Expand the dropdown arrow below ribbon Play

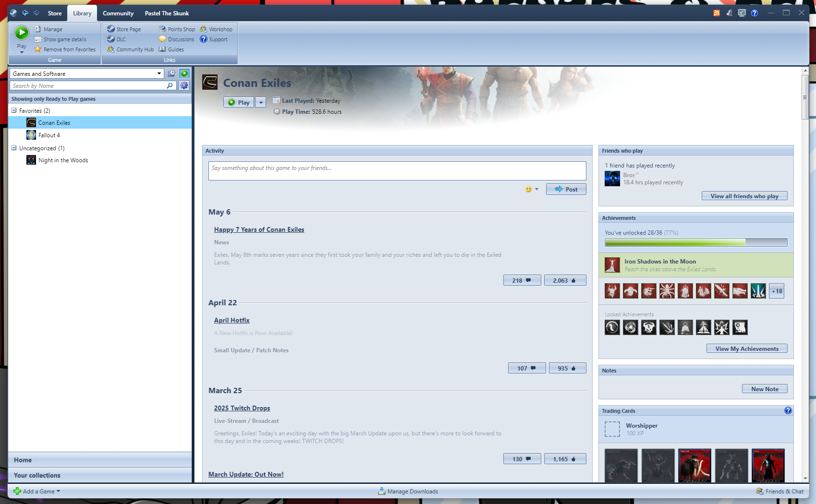point(22,52)
